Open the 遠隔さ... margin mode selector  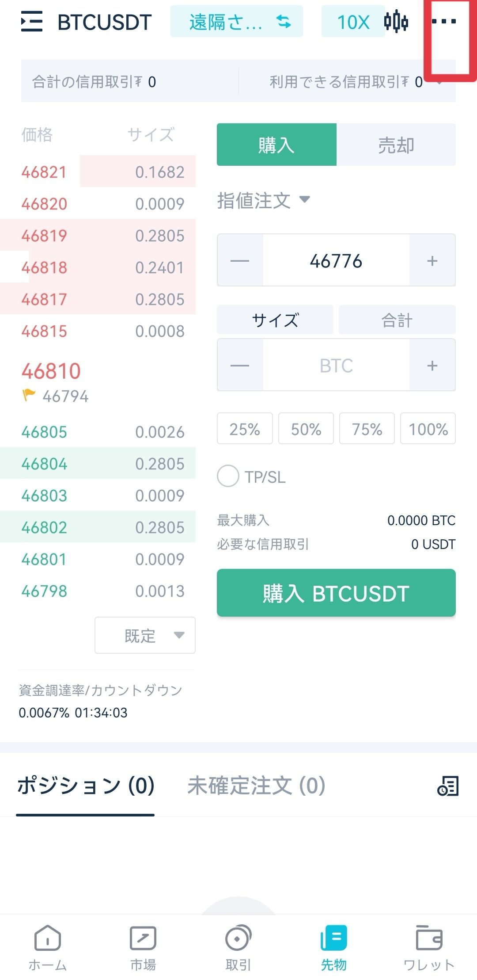click(x=237, y=21)
